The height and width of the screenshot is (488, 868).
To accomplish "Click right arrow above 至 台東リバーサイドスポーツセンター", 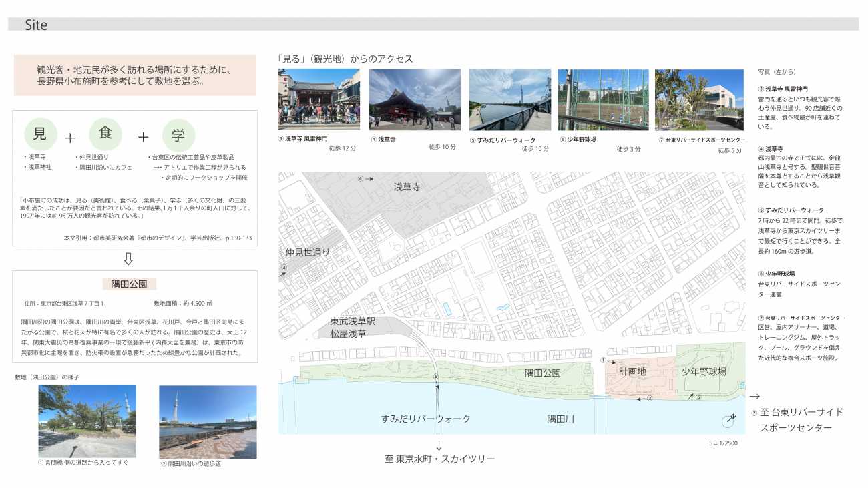I will [754, 395].
